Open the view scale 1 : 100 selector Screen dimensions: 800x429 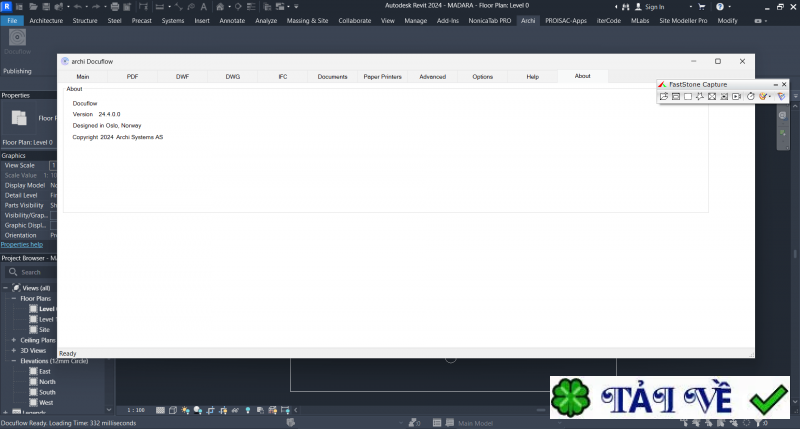(x=136, y=410)
